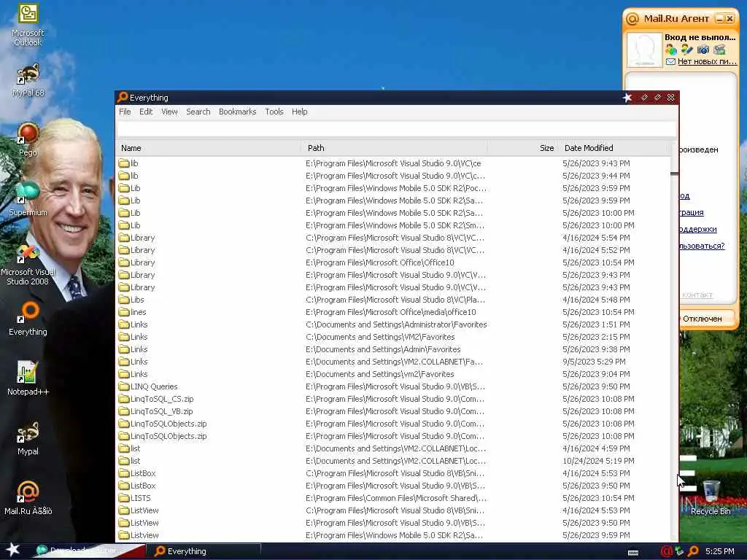
Task: Select the Notepad++ desktop shortcut
Action: [x=27, y=373]
